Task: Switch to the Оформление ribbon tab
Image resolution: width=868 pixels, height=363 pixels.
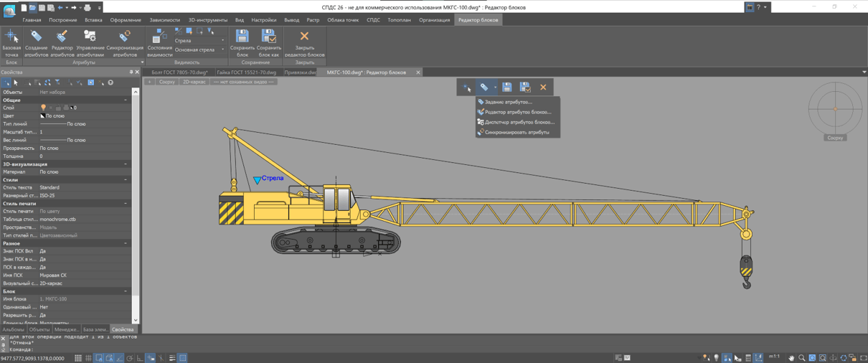Action: point(126,20)
